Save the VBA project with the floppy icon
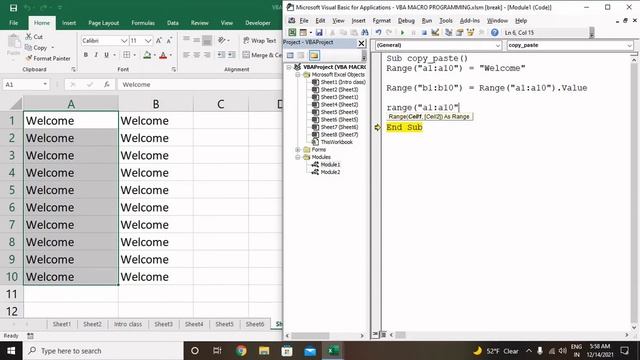Viewport: 640px width, 360px height. 319,32
